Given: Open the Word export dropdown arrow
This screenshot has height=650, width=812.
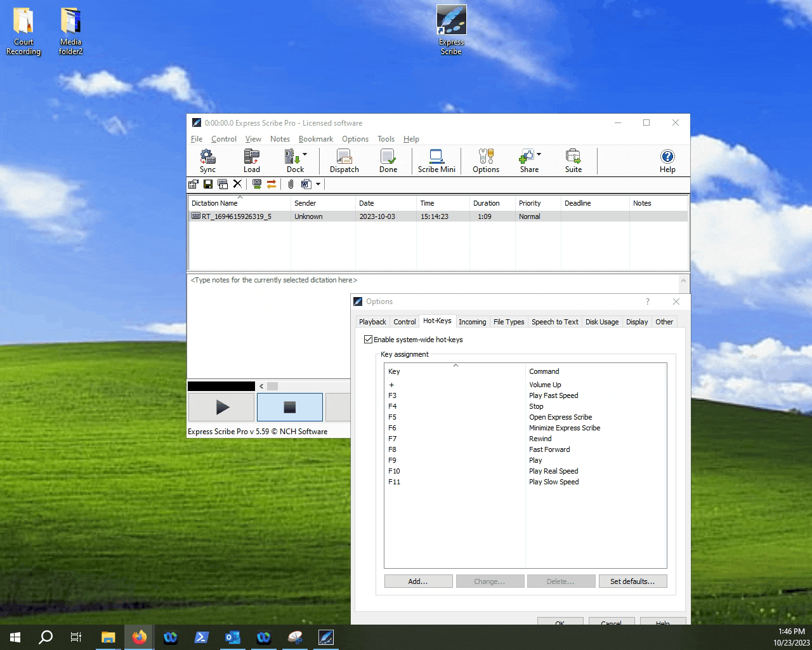Looking at the screenshot, I should [319, 184].
